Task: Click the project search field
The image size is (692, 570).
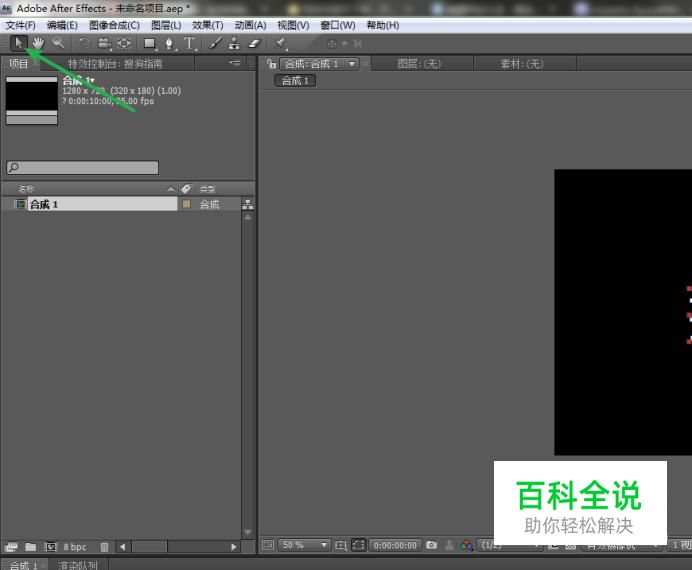Action: coord(83,167)
